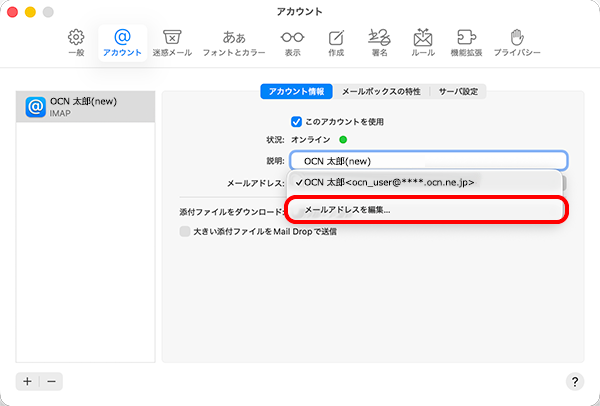Open the 署名 signatures pane

pos(380,41)
